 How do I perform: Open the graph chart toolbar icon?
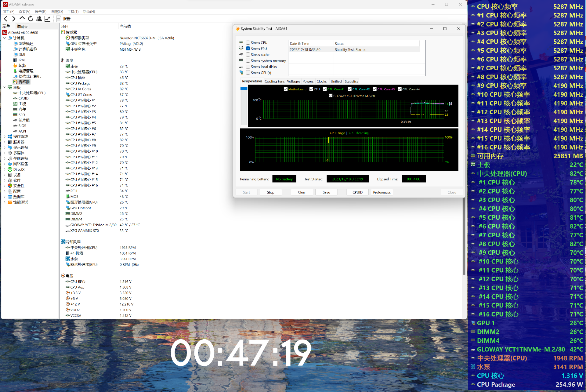click(48, 19)
